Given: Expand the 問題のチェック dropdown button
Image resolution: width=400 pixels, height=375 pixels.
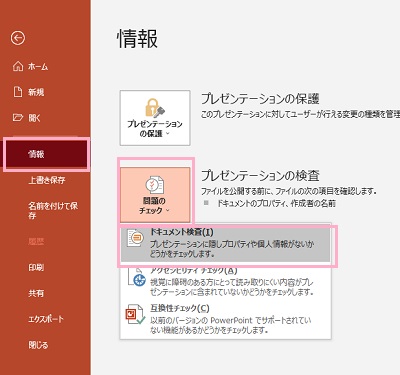Looking at the screenshot, I should point(155,195).
